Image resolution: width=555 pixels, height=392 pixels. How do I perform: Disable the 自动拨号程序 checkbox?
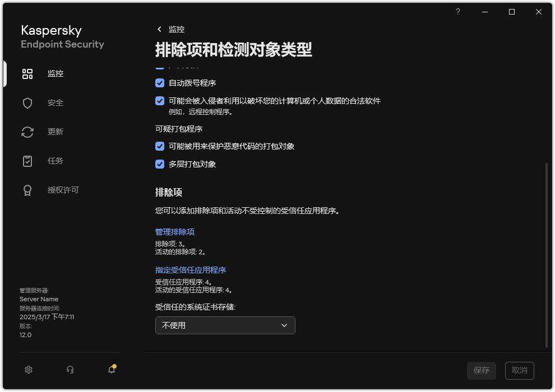pyautogui.click(x=160, y=82)
